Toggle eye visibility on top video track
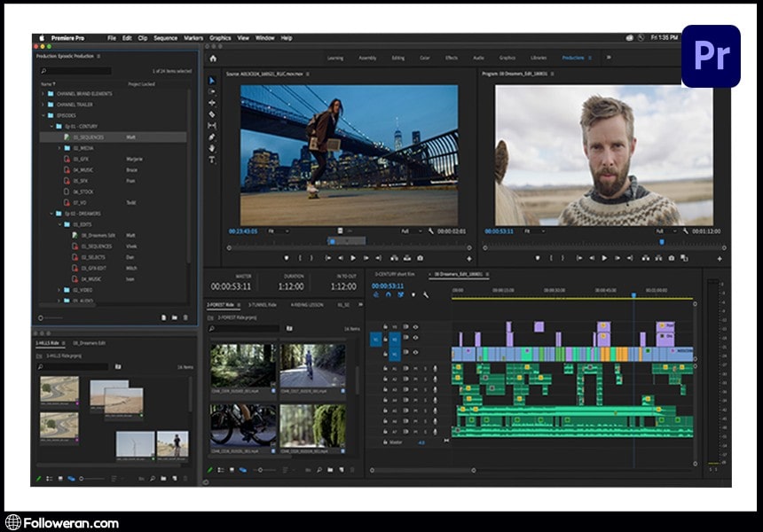This screenshot has height=532, width=763. point(415,326)
